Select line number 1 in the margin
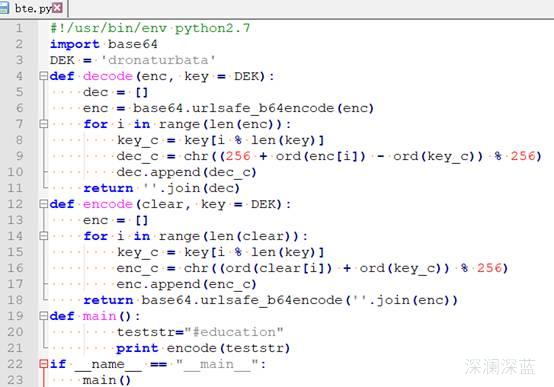 click(x=19, y=28)
